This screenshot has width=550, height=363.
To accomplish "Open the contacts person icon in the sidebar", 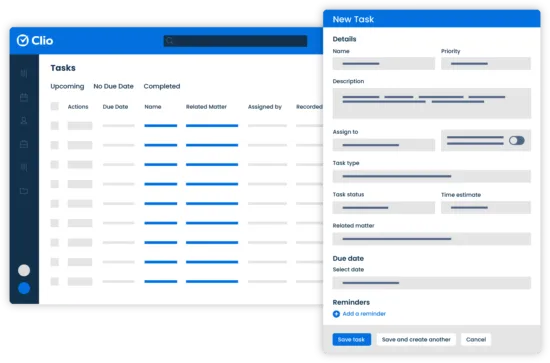I will [x=24, y=121].
